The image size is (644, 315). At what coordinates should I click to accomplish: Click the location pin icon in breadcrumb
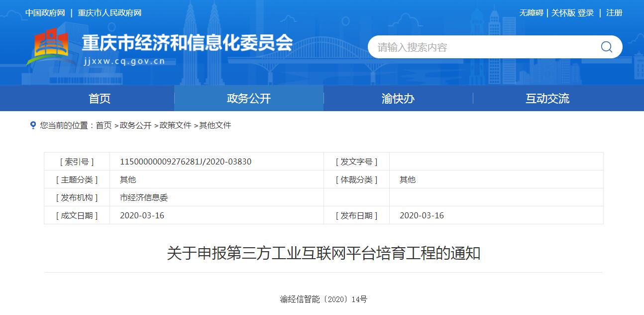[x=33, y=125]
